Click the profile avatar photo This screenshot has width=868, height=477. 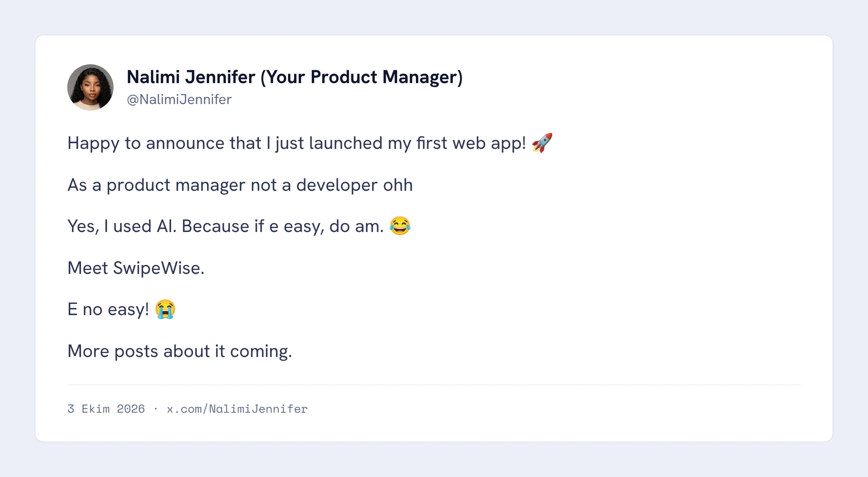(x=90, y=87)
